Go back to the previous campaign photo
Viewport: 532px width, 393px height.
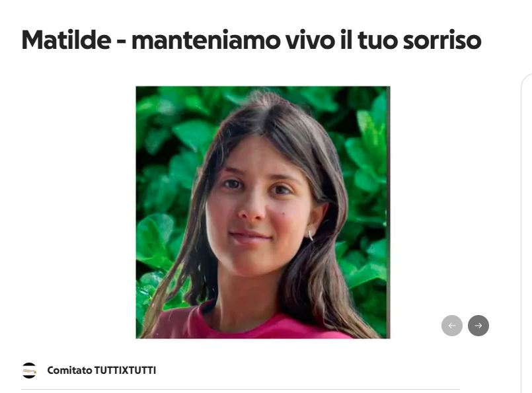(x=451, y=326)
